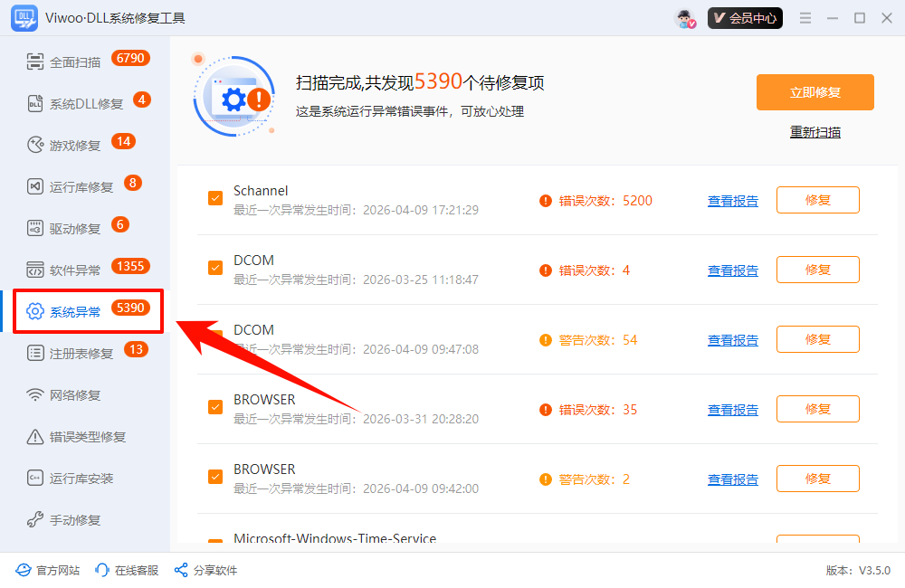View report (查看报告) for Schannel

tap(732, 201)
